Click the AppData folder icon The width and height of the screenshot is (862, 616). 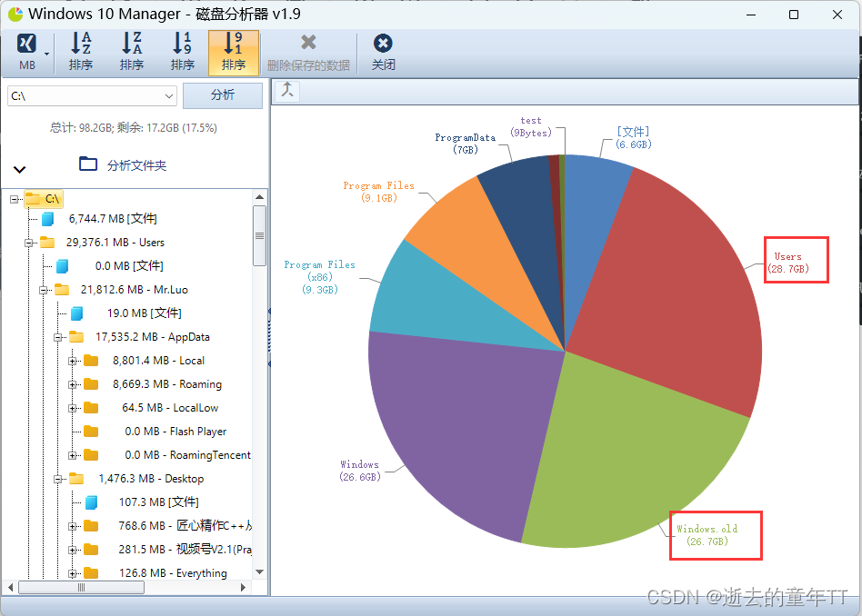pyautogui.click(x=76, y=337)
